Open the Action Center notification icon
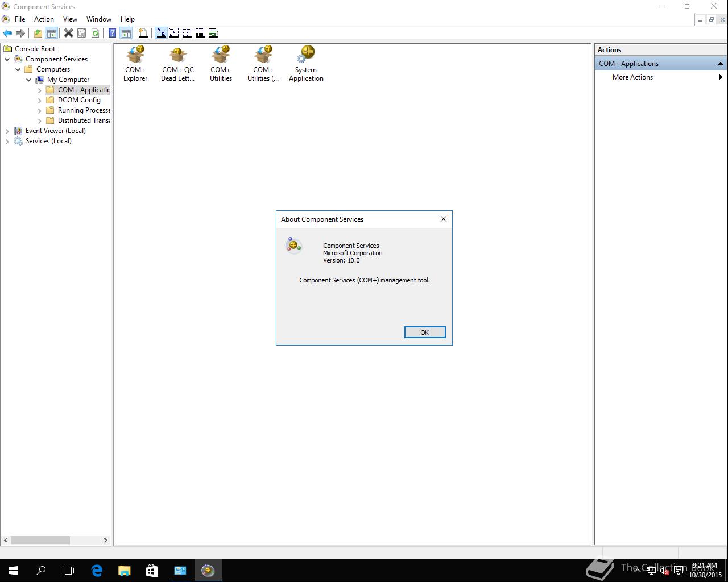Image resolution: width=728 pixels, height=582 pixels. [679, 571]
